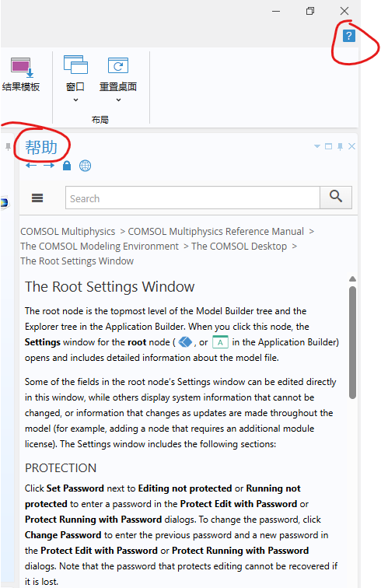Click the help vertical scrollbar thumb
The width and height of the screenshot is (381, 588).
point(352,342)
